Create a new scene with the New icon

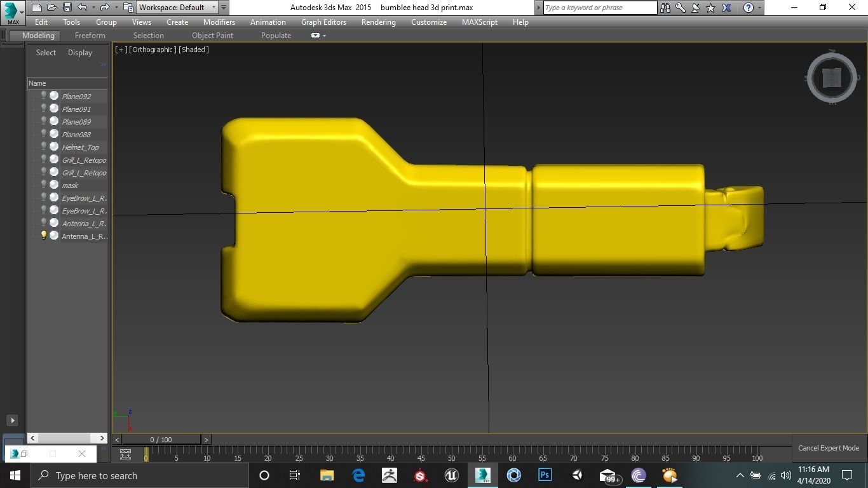(x=37, y=8)
